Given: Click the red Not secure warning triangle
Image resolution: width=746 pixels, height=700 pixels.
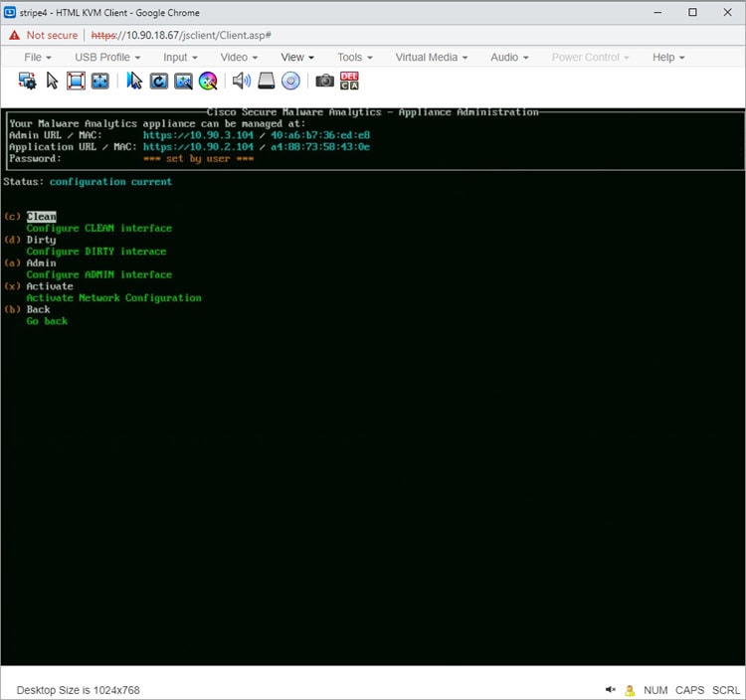Looking at the screenshot, I should tap(15, 35).
